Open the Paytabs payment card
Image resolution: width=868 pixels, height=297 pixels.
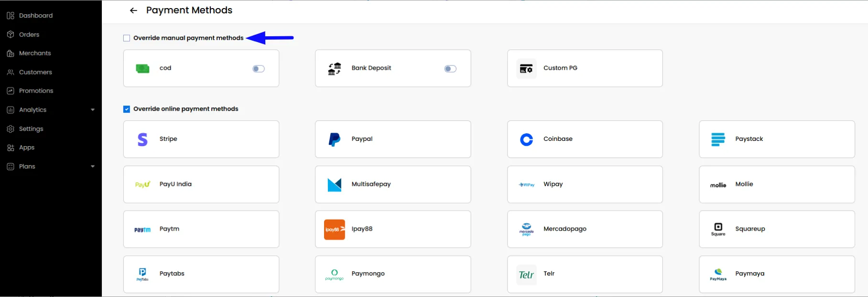click(x=201, y=275)
